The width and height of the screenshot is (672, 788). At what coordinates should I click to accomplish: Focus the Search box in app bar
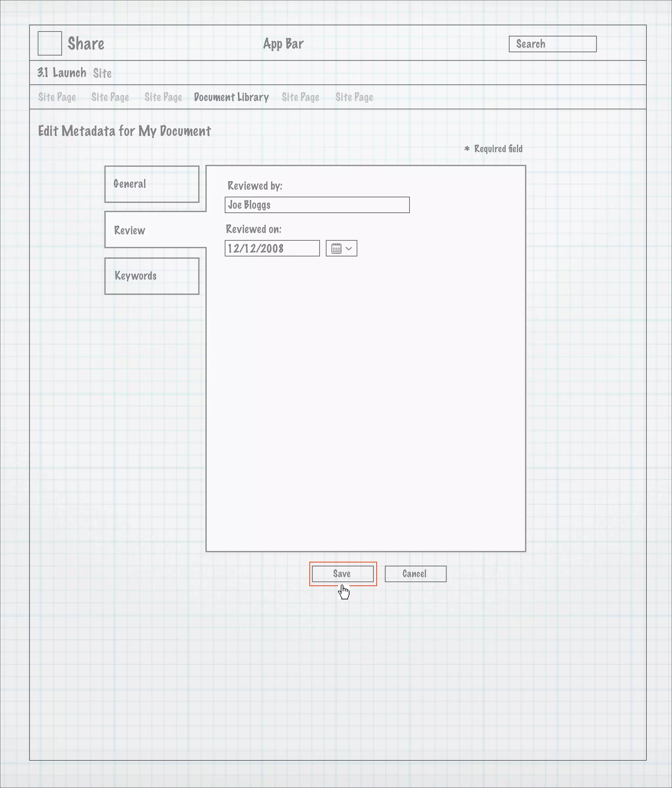tap(552, 44)
